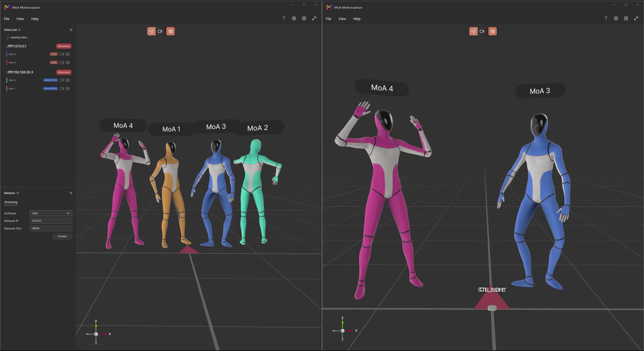
Task: Open settings gear in left window
Action: click(x=294, y=18)
